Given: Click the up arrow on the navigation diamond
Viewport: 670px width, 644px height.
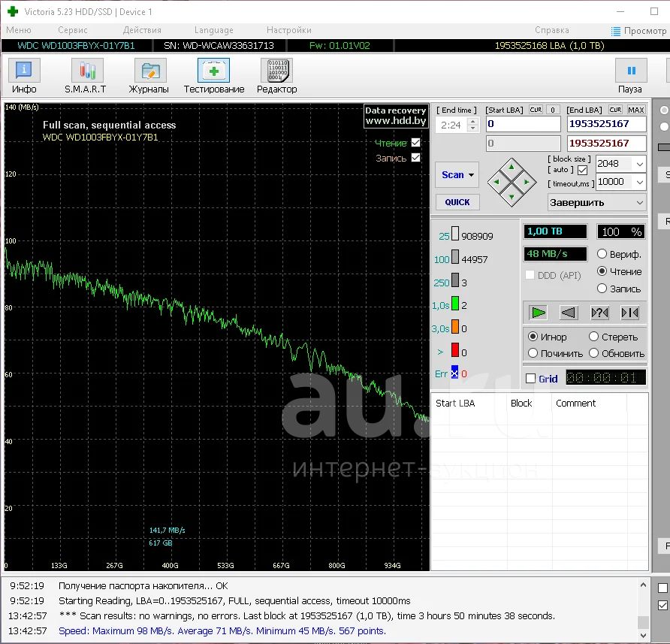Looking at the screenshot, I should point(512,167).
